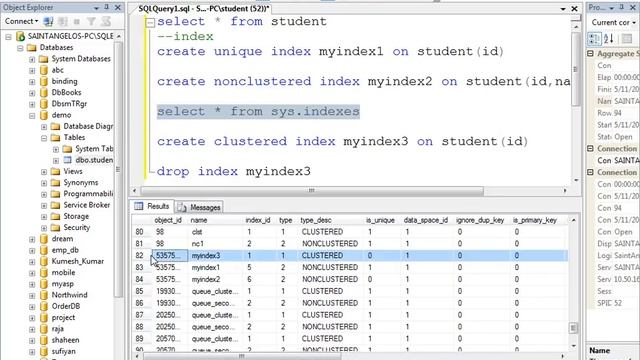Select the Synonyms folder
This screenshot has width=640, height=360.
75,182
